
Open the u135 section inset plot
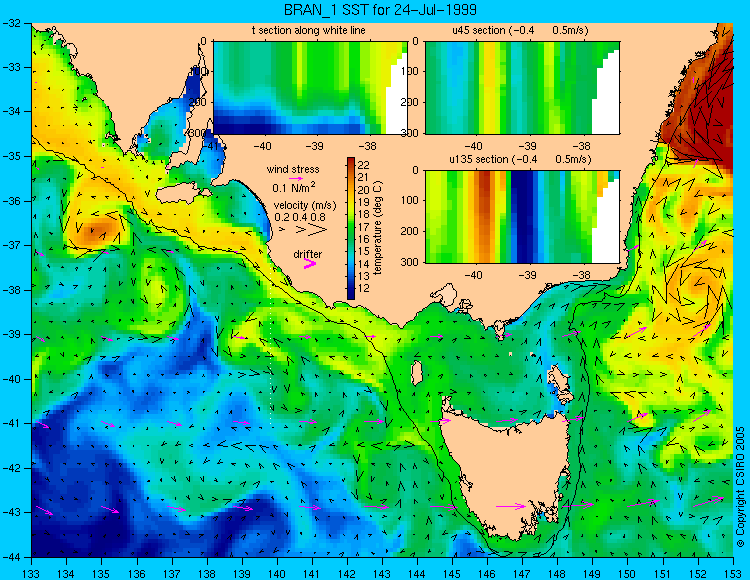(522, 217)
